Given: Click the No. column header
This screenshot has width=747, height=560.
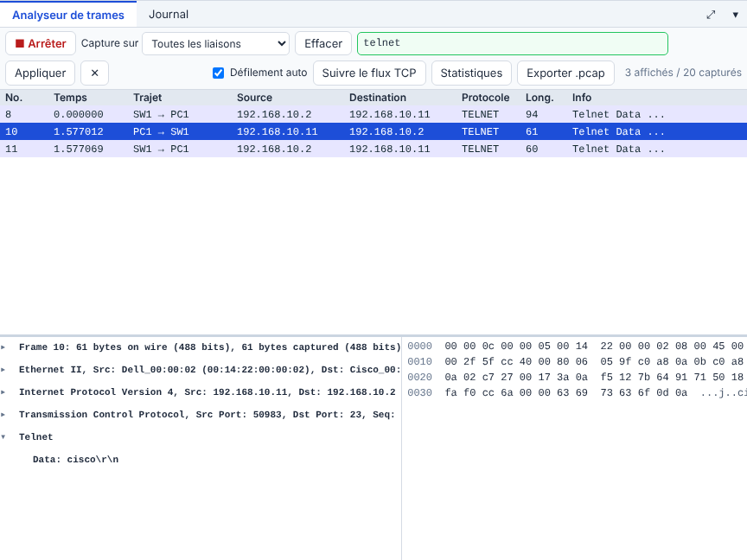Looking at the screenshot, I should point(14,98).
